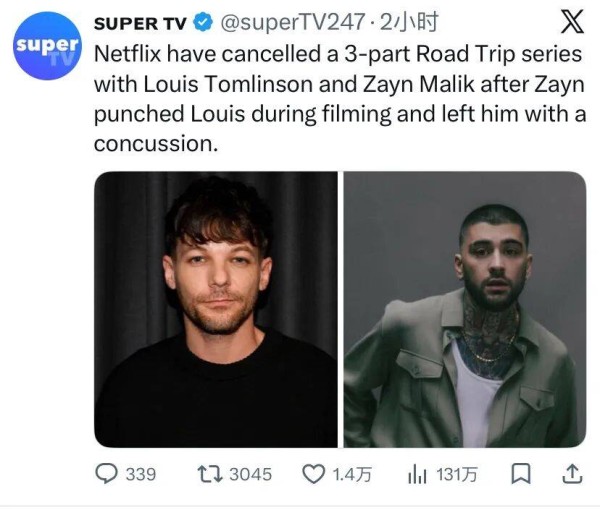Open the left photo in the tweet

tap(216, 309)
